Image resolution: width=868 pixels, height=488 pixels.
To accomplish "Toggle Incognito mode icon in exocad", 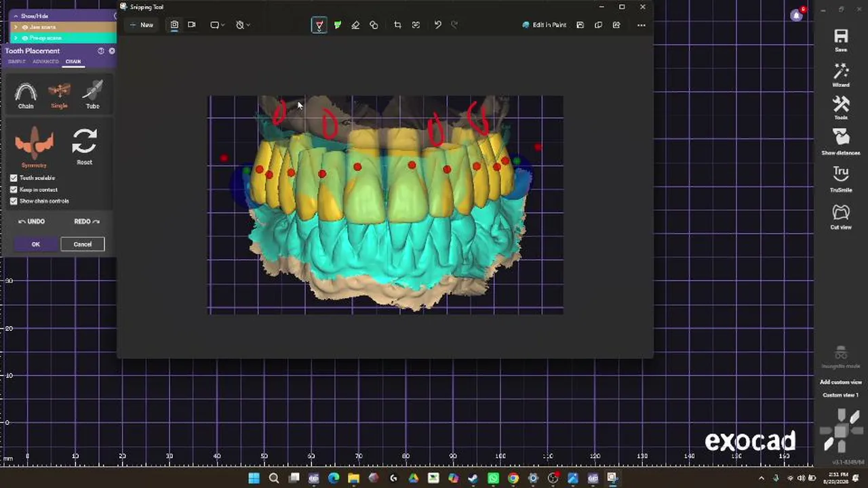I will 841,353.
